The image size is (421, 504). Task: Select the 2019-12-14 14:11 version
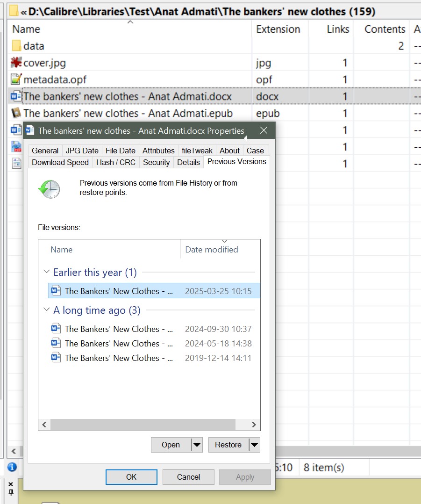pyautogui.click(x=154, y=357)
